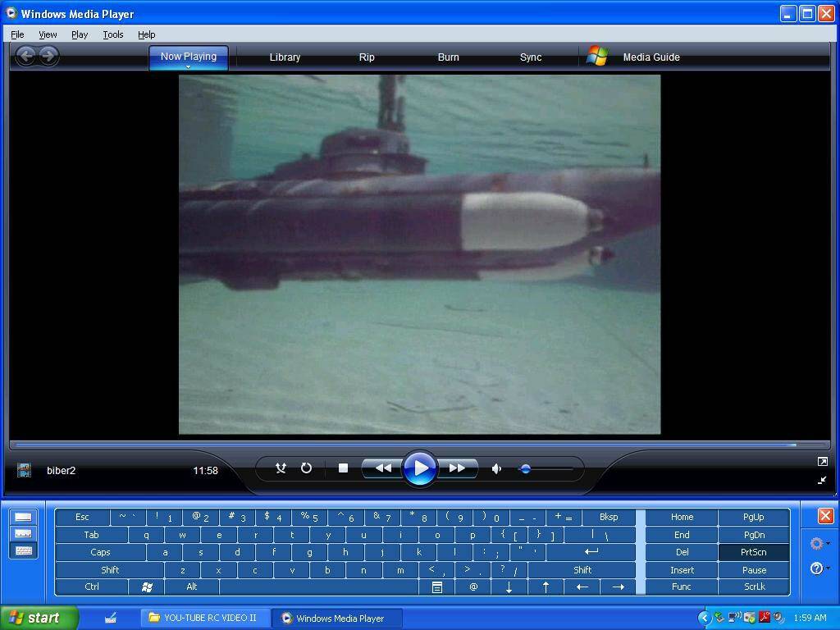Switch to the Sync tab
This screenshot has height=630, width=840.
coord(531,57)
